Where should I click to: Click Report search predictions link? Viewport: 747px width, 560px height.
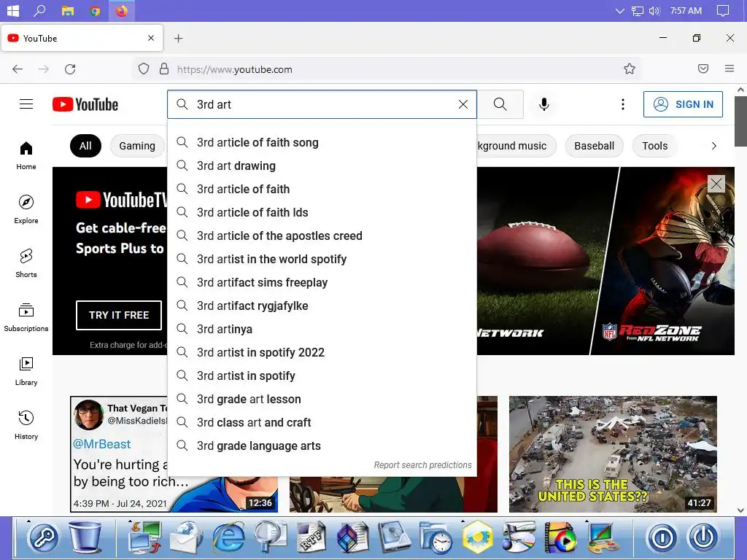422,464
